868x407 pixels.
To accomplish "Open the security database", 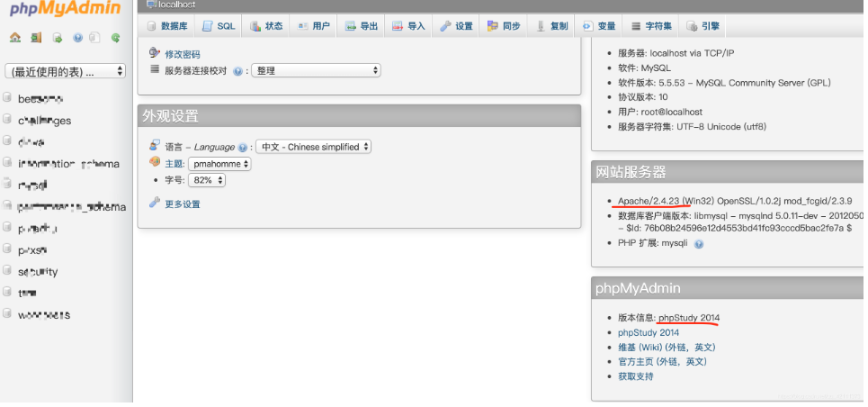I will coord(38,272).
